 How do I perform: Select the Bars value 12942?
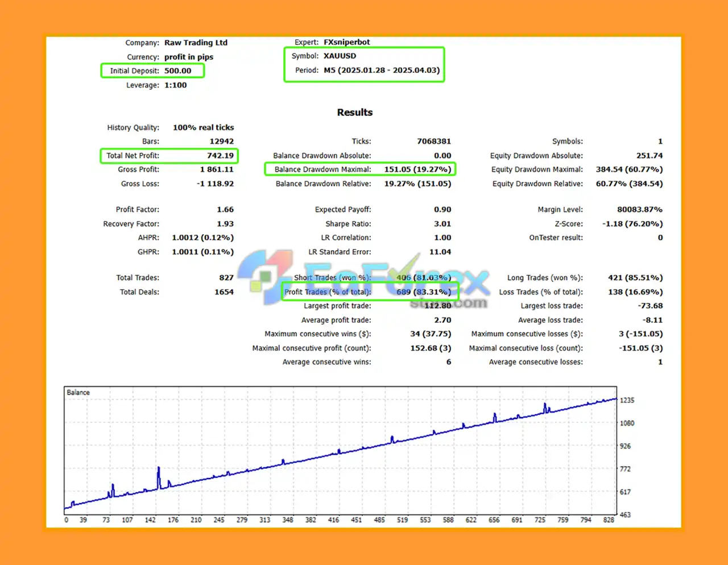[222, 142]
